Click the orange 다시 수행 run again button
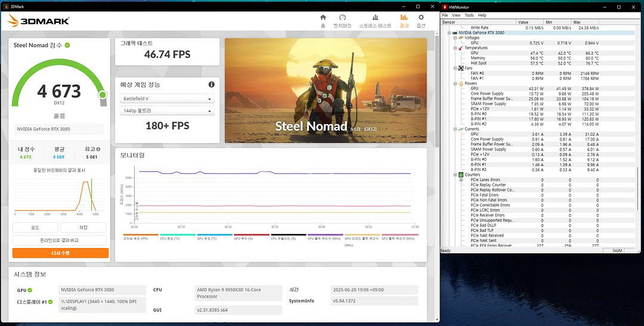The image size is (644, 326). point(60,253)
